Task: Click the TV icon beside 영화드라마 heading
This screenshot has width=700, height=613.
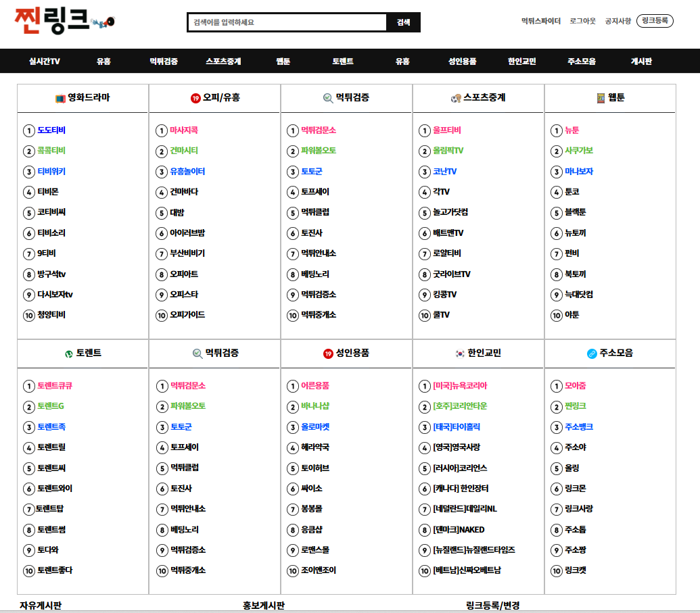Action: click(60, 99)
